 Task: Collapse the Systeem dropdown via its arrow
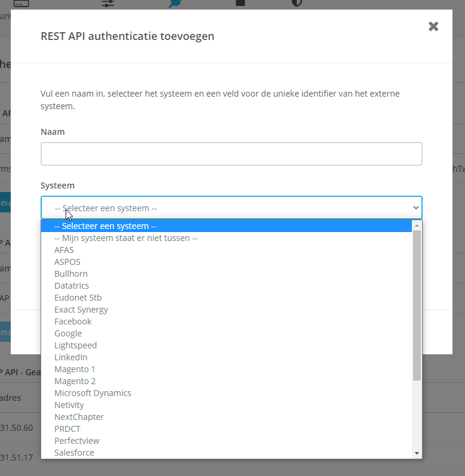415,208
